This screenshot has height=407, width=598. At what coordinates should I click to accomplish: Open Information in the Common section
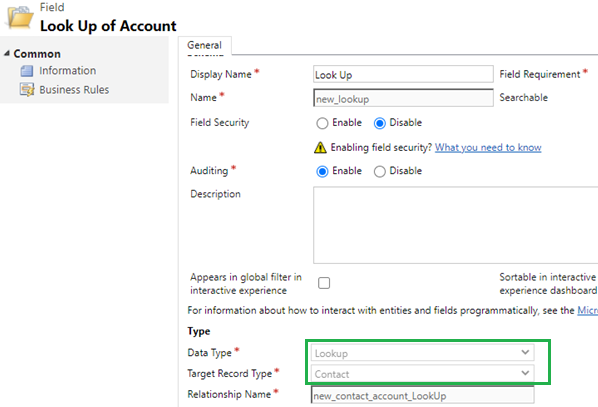click(x=68, y=71)
